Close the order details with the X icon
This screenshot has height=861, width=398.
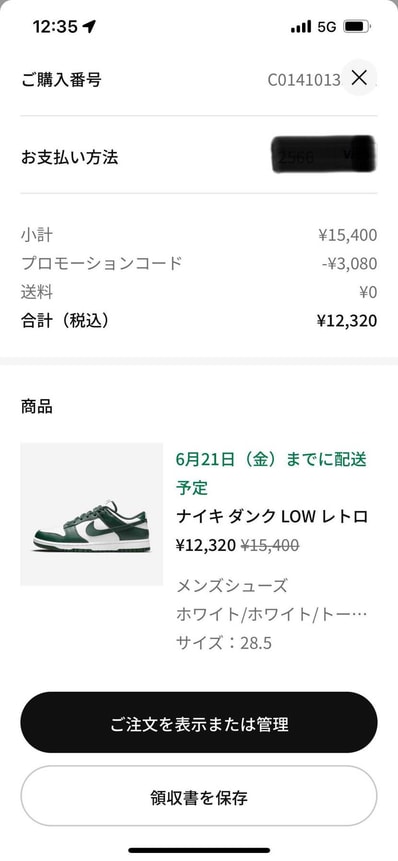(x=359, y=78)
